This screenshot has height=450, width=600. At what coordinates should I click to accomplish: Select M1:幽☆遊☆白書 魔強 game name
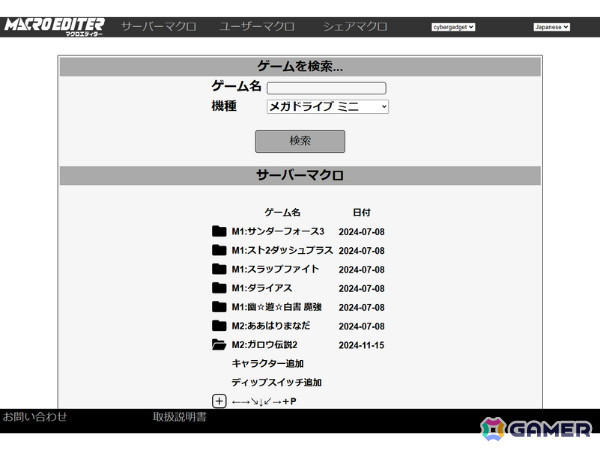click(x=277, y=307)
